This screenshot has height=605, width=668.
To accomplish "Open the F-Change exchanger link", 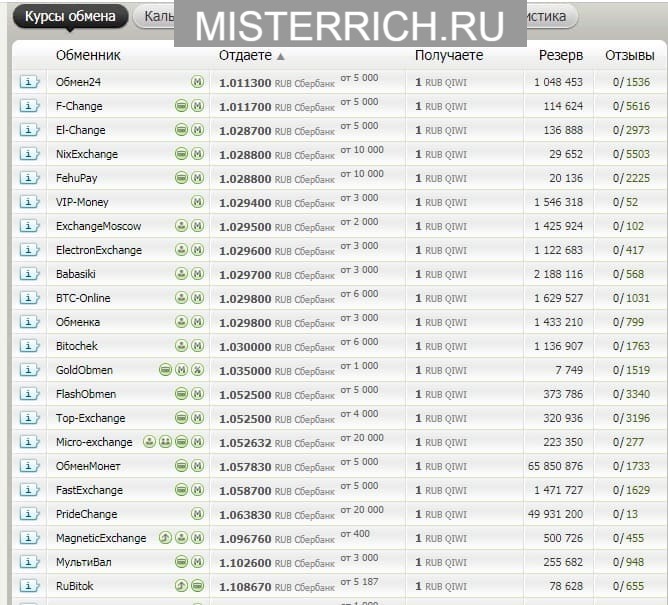I will [79, 106].
